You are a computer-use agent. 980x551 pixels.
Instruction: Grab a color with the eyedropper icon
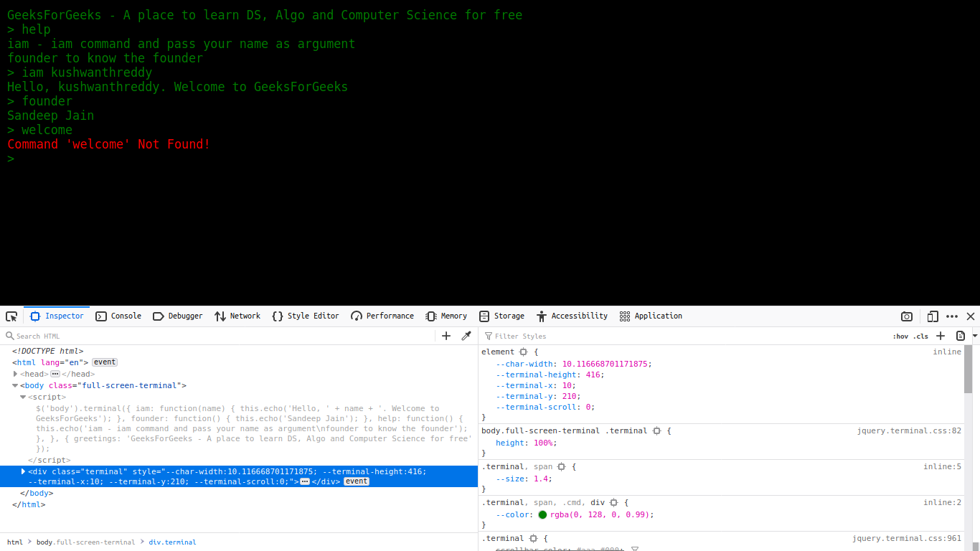tap(466, 336)
